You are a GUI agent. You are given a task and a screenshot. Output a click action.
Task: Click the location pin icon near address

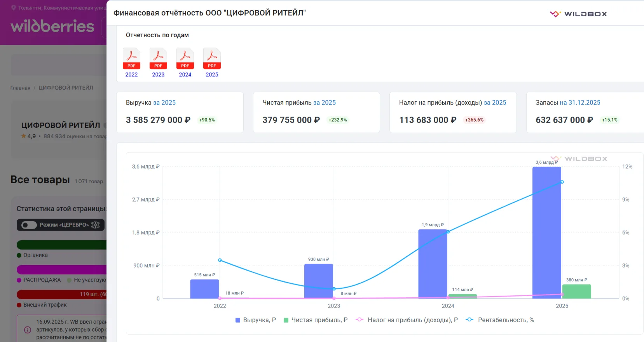pyautogui.click(x=14, y=8)
